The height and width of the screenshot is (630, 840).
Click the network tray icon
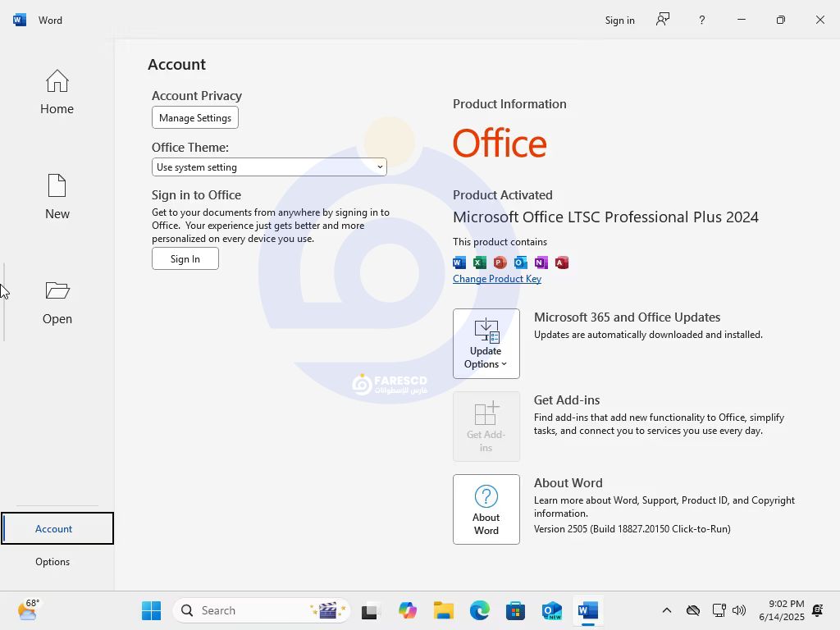tap(719, 610)
